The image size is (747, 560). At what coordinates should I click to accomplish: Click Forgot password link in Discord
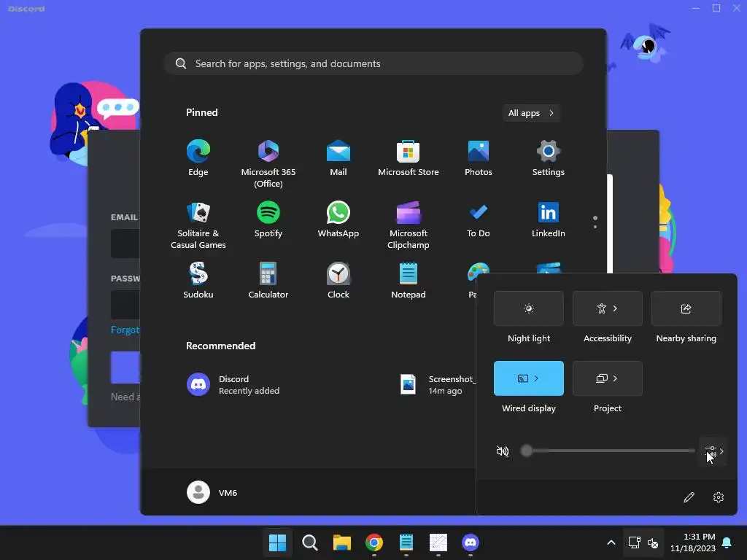coord(125,330)
